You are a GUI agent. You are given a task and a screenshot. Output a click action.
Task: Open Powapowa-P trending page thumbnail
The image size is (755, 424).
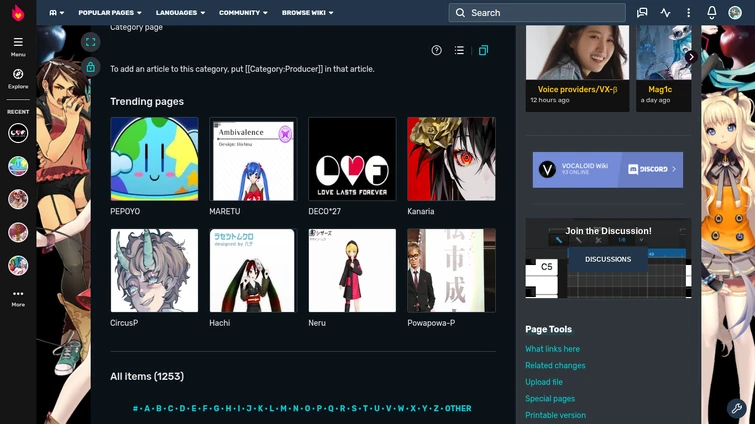click(451, 270)
